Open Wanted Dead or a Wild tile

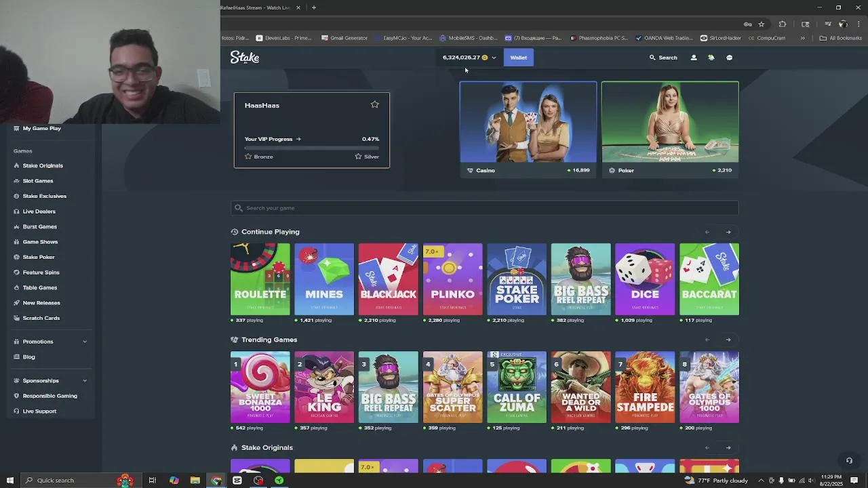coord(581,387)
